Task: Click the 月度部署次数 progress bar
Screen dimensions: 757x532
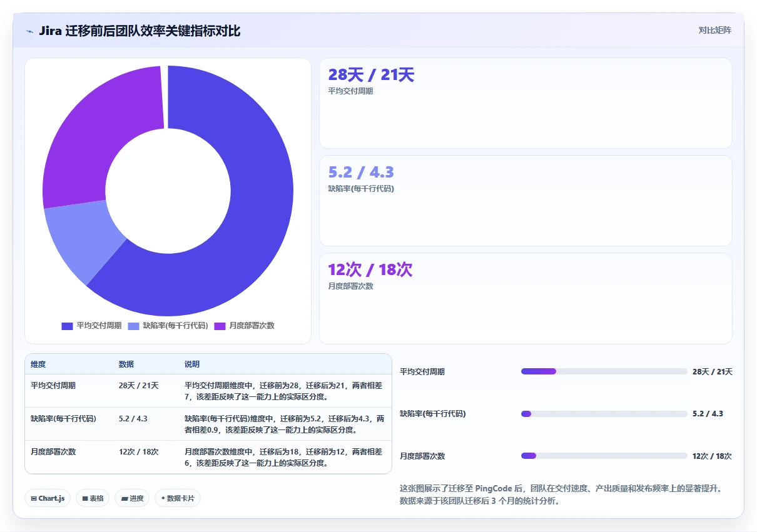Action: point(604,456)
